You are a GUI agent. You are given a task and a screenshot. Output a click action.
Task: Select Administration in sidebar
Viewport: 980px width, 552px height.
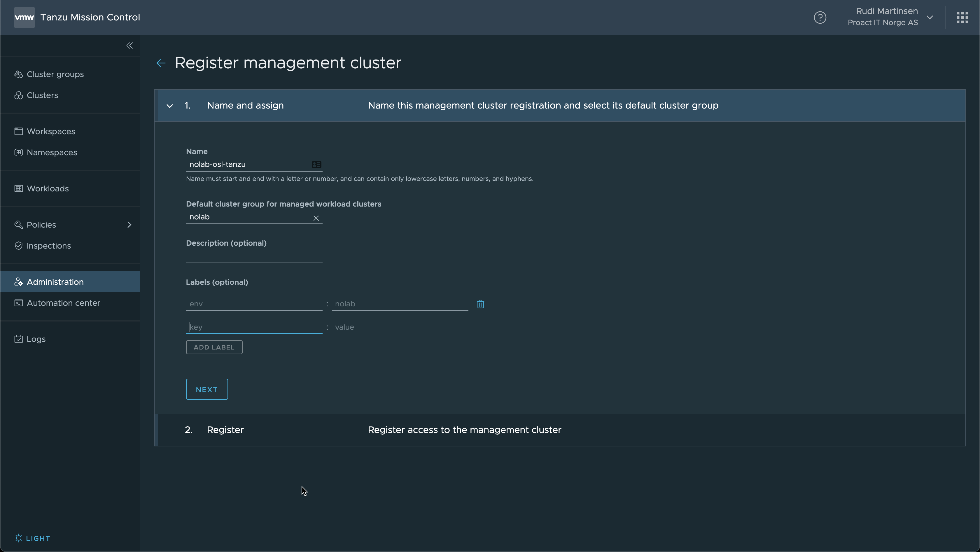(x=70, y=282)
